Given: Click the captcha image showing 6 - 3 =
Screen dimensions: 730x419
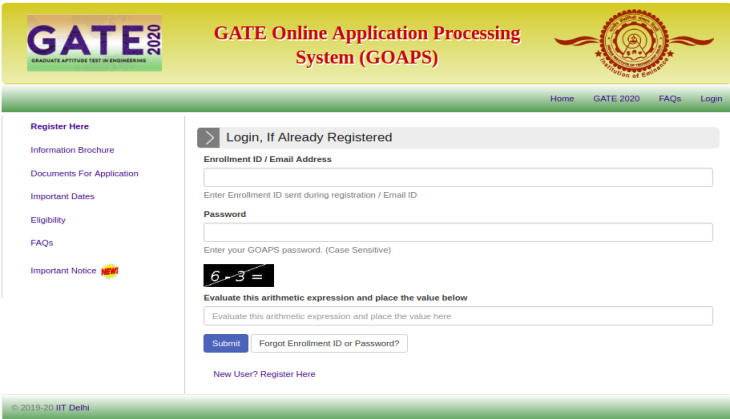Looking at the screenshot, I should click(x=238, y=276).
